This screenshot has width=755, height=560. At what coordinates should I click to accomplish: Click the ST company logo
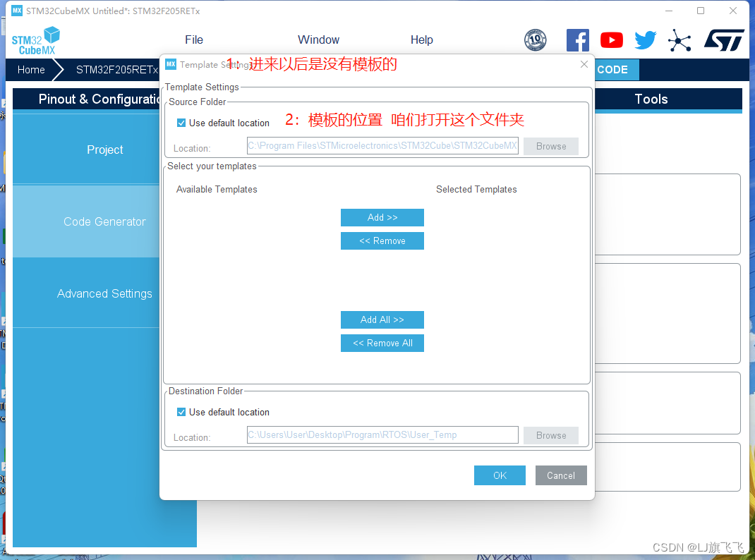724,40
